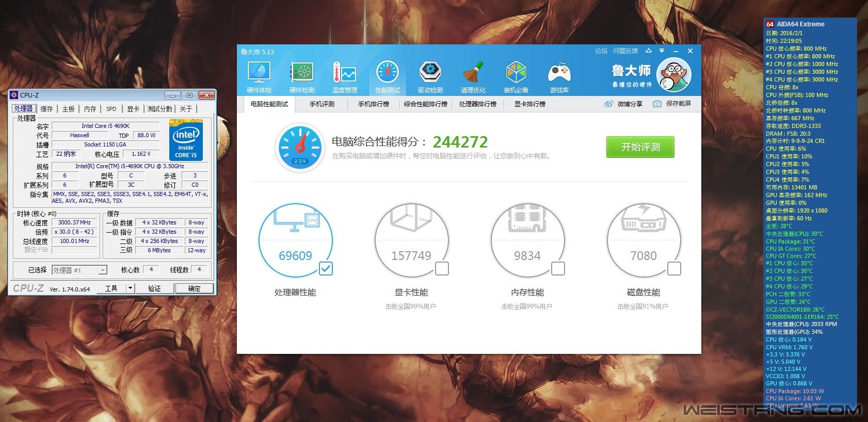Open 硬件检测 hardware detection section

pos(302,77)
